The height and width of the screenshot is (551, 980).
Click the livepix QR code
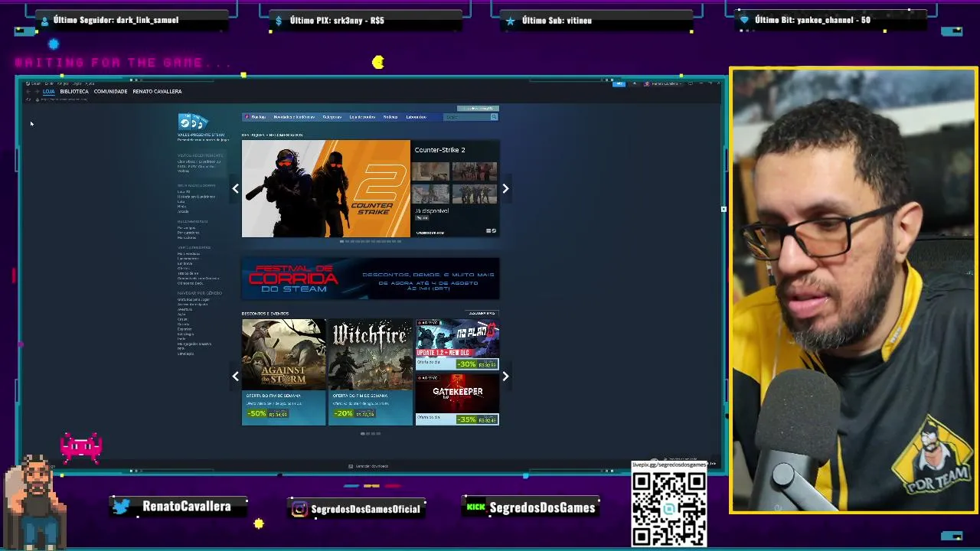[x=668, y=508]
